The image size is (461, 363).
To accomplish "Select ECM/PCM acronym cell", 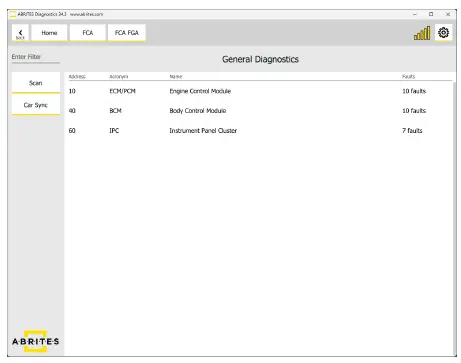I will (x=122, y=91).
